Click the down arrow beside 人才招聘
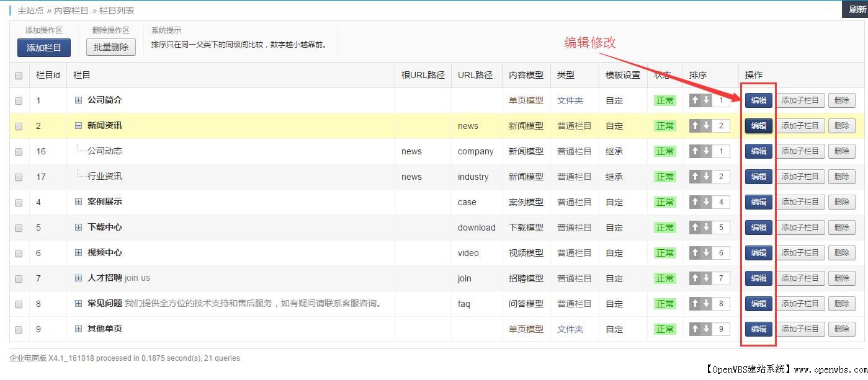The height and width of the screenshot is (380, 868). coord(706,278)
